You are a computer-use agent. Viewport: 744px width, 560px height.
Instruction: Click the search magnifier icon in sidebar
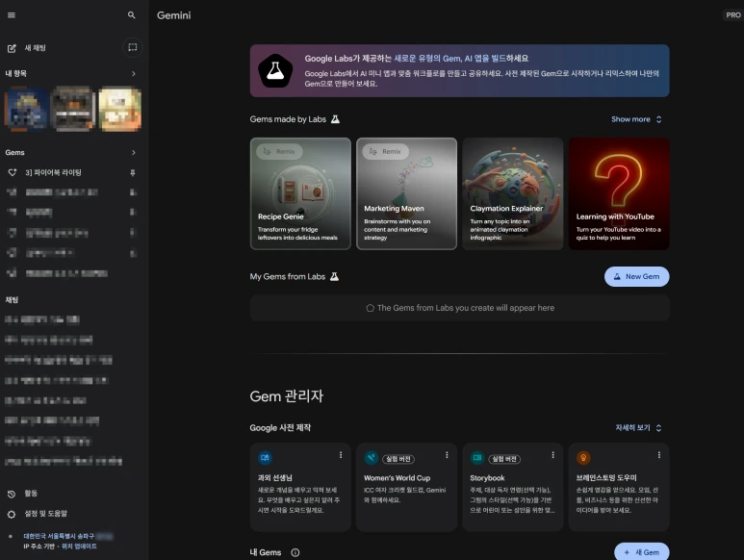coord(132,15)
